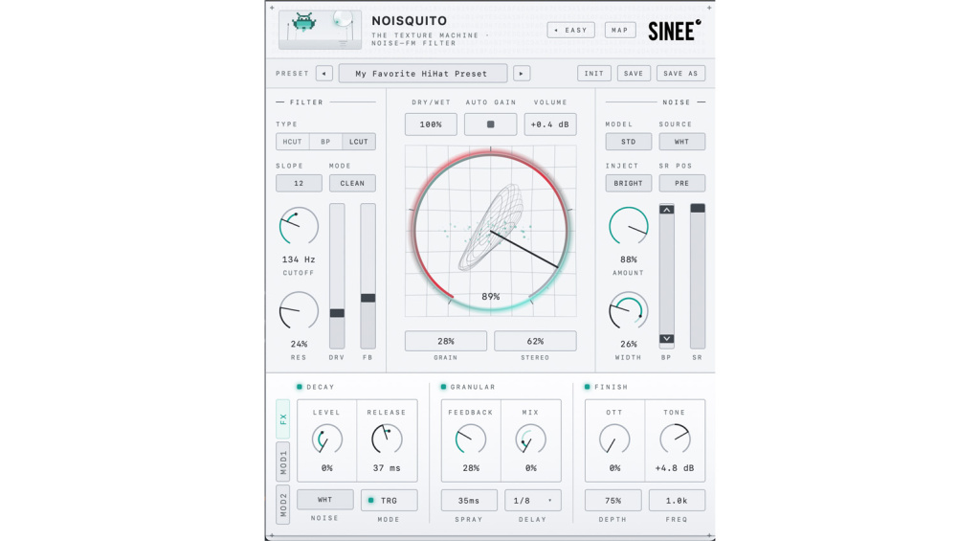Click the Noisquito mosquito logo image
980x541 pixels.
pos(320,30)
